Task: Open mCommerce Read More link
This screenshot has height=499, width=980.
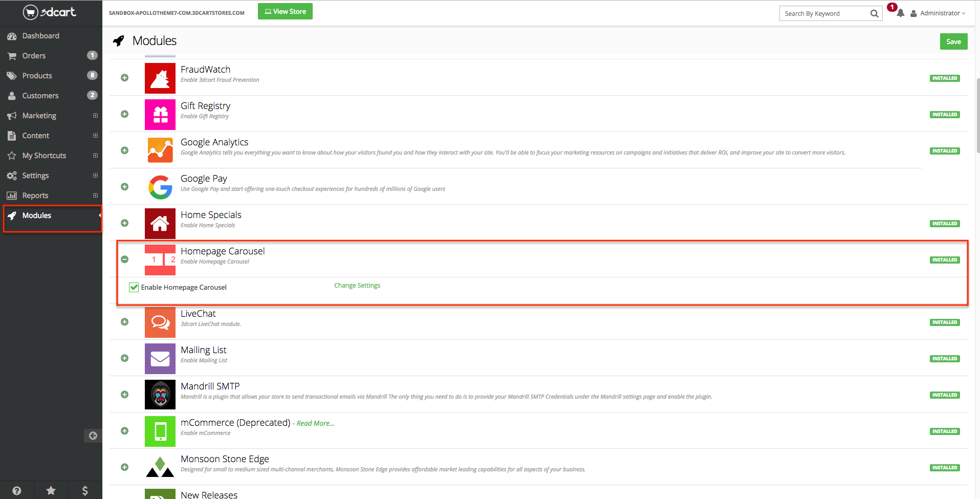Action: tap(315, 423)
